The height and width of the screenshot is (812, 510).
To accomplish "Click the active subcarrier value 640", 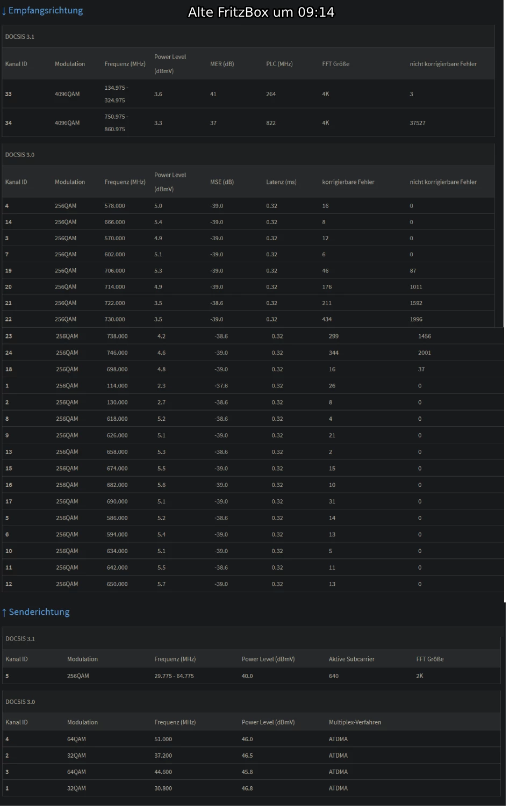I will (x=334, y=676).
